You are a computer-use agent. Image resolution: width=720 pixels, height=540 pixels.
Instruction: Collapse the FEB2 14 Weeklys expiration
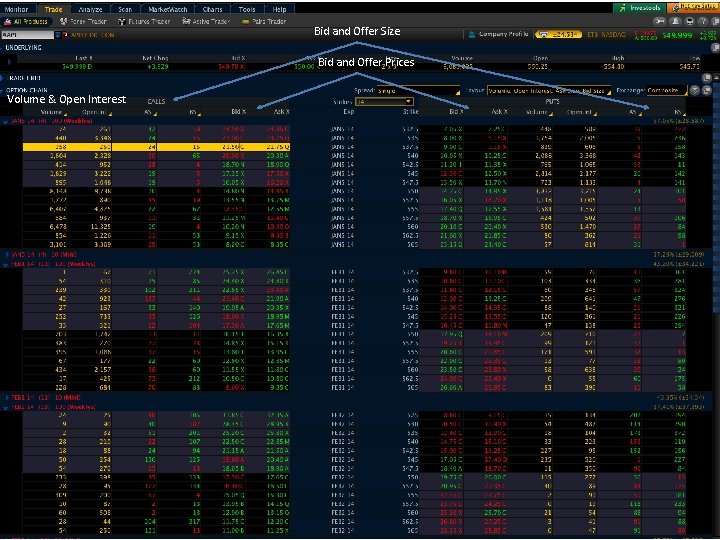[6, 407]
